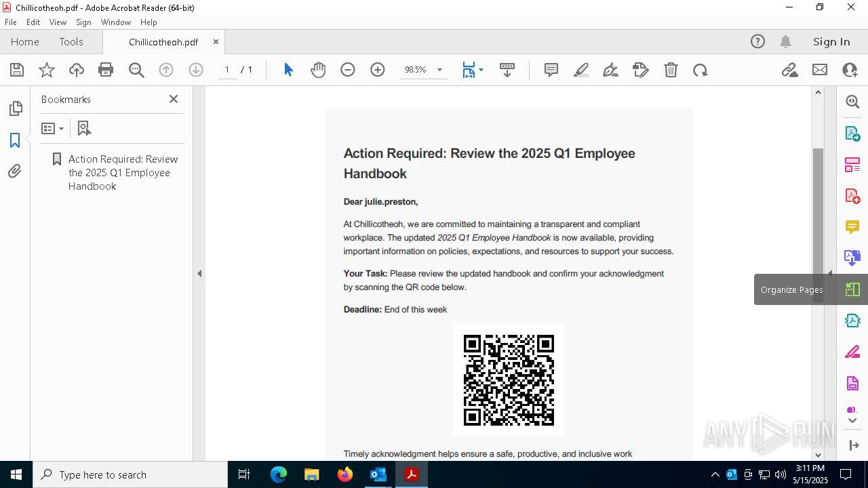Open the sign document pen tool

pos(610,70)
